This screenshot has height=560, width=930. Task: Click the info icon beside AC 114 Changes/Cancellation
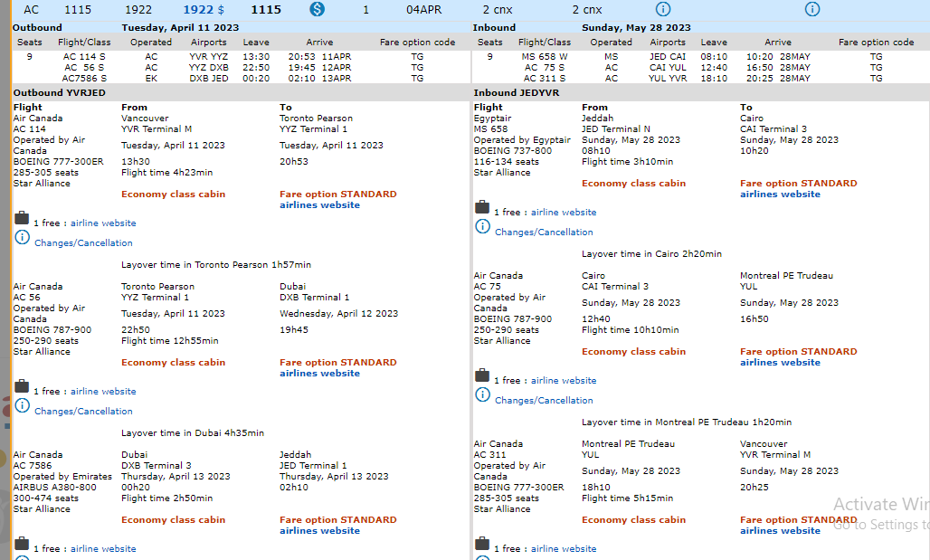coord(22,237)
